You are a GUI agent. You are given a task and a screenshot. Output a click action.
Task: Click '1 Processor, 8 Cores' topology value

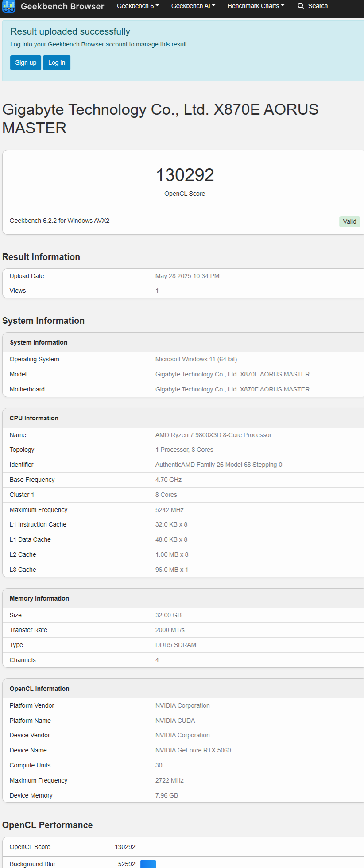click(184, 449)
